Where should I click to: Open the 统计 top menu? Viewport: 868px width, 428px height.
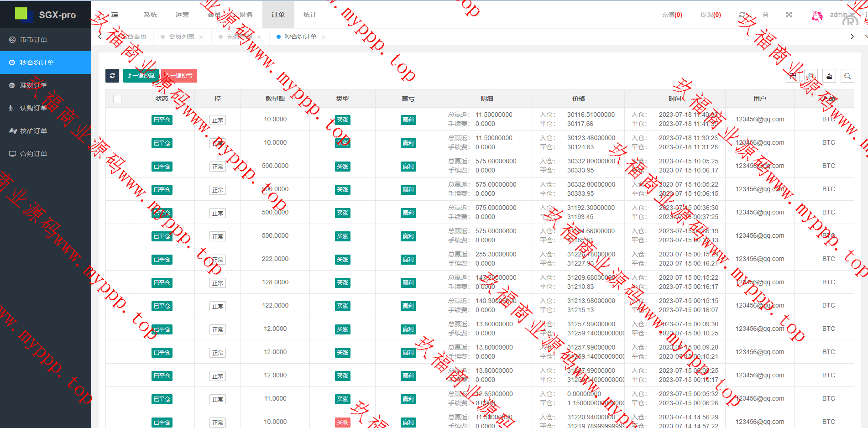click(310, 15)
